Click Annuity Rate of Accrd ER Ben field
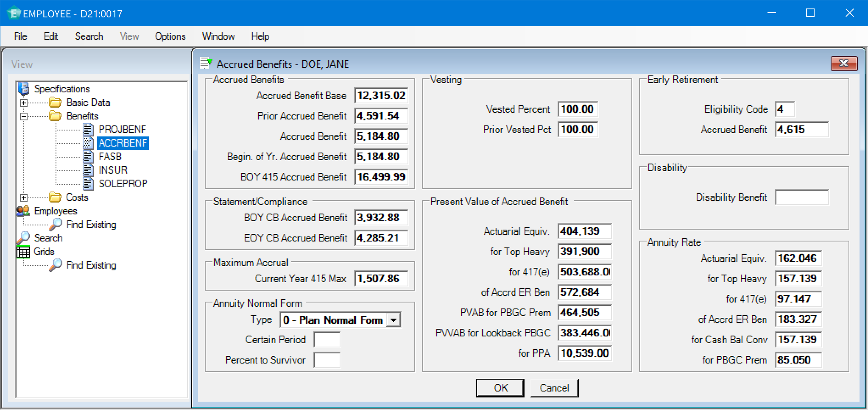This screenshot has width=868, height=411. (x=798, y=319)
